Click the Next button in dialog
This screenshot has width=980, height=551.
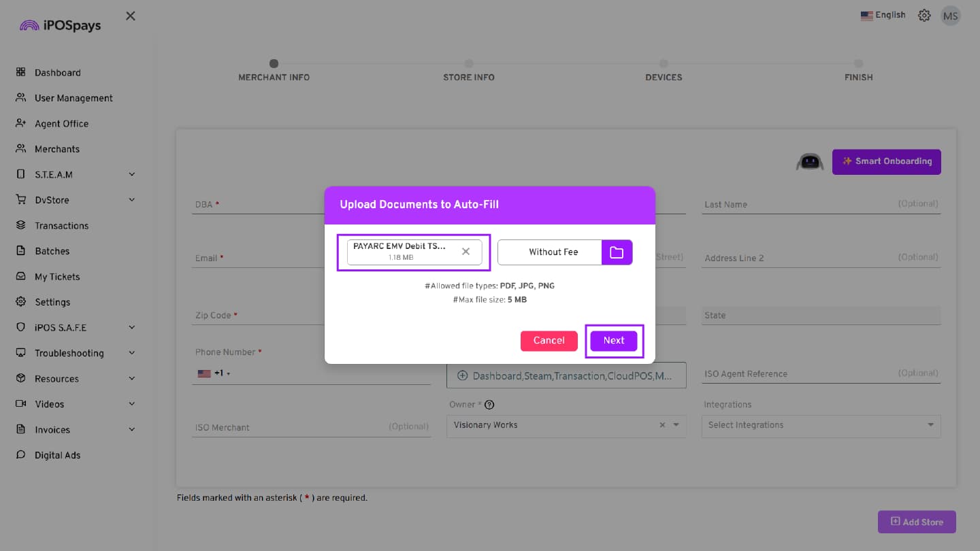coord(613,341)
